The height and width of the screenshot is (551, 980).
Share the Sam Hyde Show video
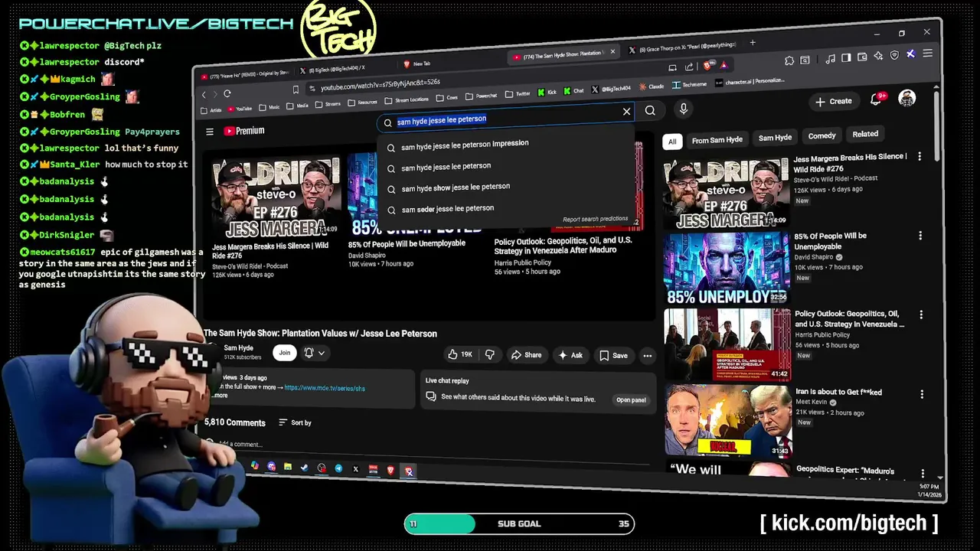pos(526,355)
